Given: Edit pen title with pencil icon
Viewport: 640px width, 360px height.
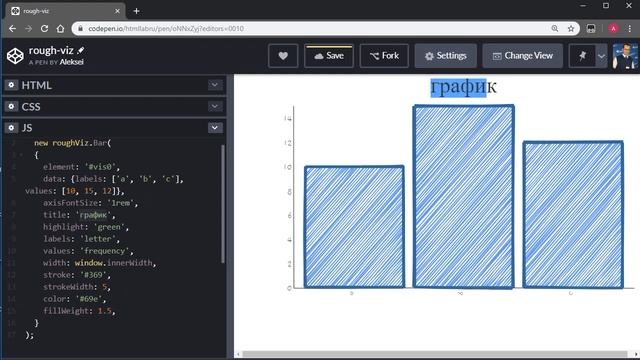Looking at the screenshot, I should 81,50.
